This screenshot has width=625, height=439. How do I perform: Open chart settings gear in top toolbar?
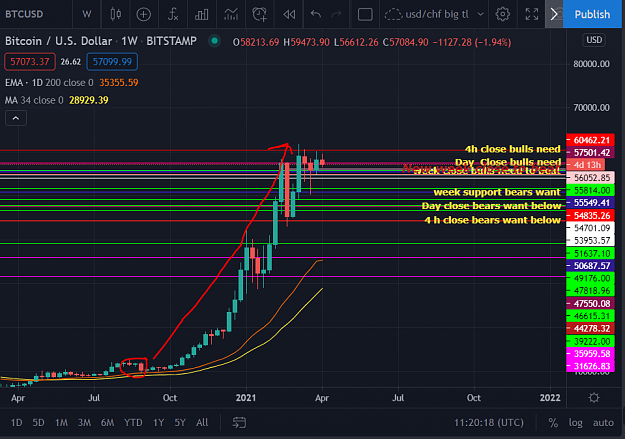502,14
